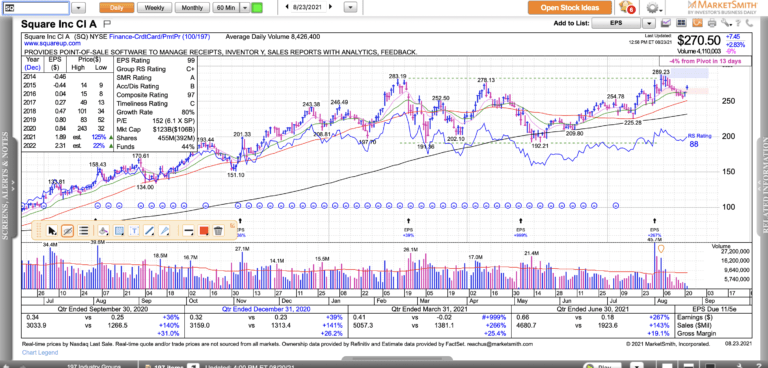Click the MarketSmith logo
This screenshot has width=768, height=368.
[x=721, y=7]
